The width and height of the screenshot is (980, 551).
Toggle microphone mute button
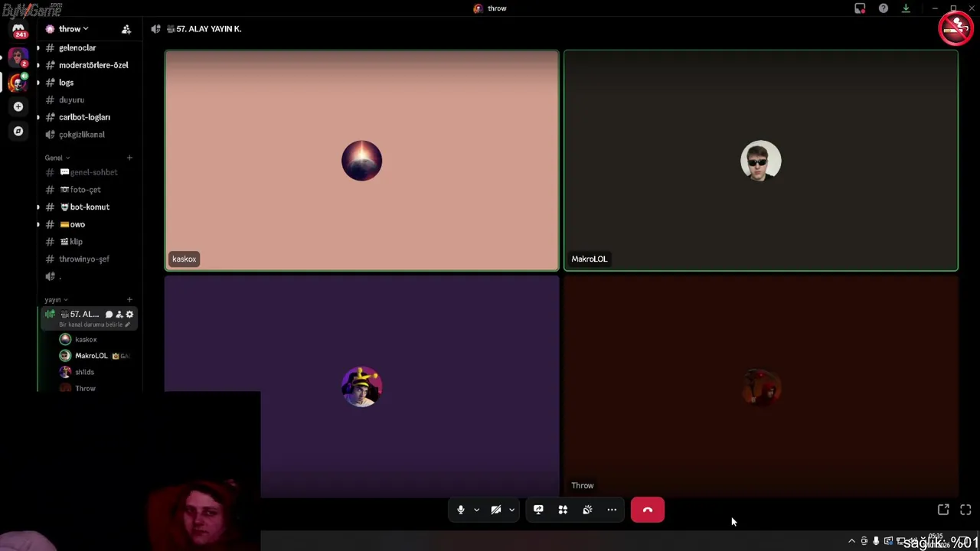pyautogui.click(x=460, y=510)
